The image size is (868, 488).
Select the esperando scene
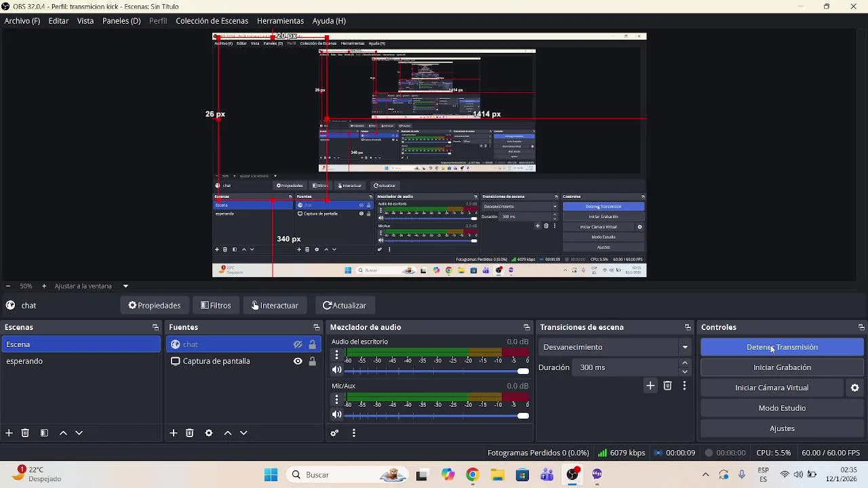81,361
